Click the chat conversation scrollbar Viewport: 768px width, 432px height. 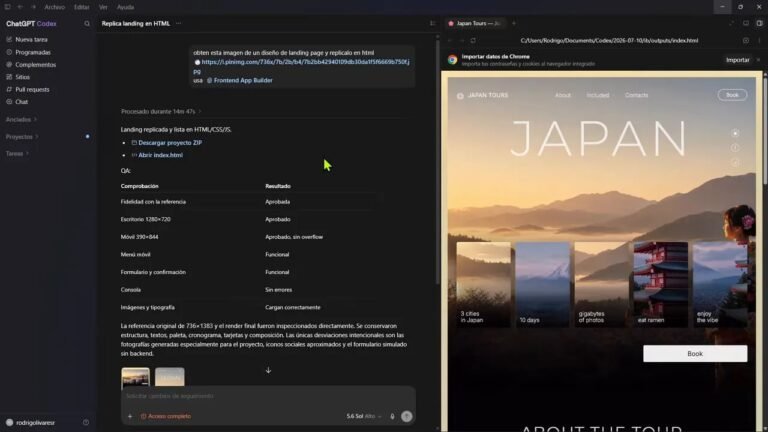pos(437,162)
